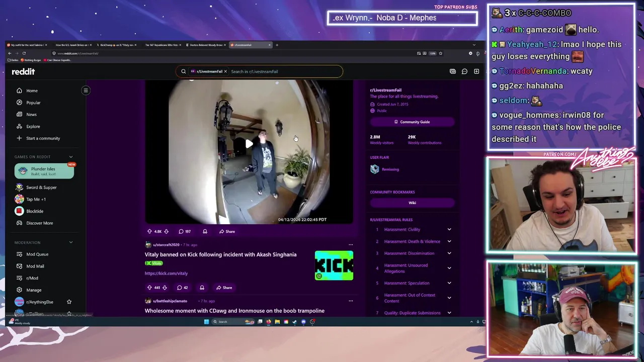
Task: Expand rule Harassment: Civility
Action: coord(449,229)
